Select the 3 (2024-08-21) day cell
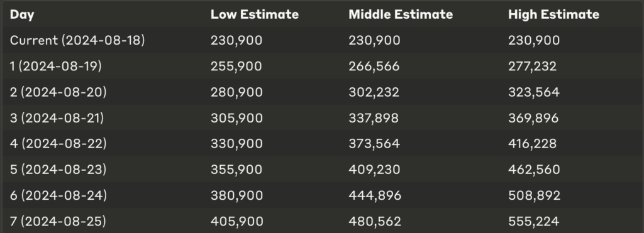This screenshot has height=233, width=644. tap(57, 117)
